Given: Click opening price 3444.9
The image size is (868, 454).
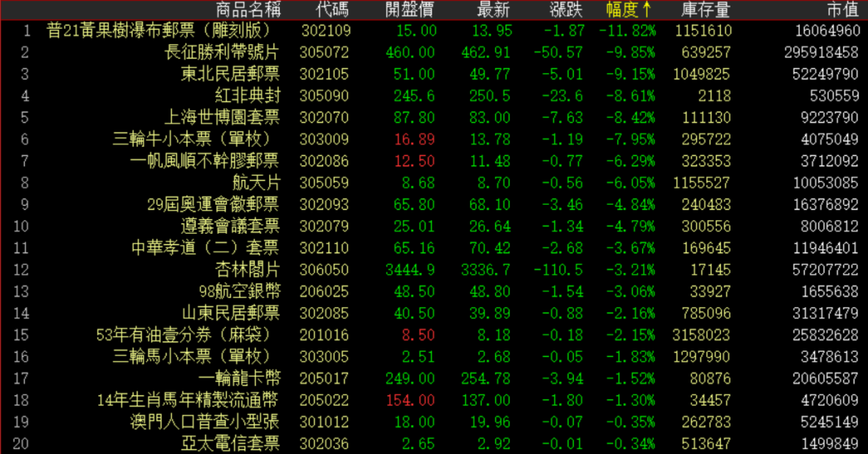Looking at the screenshot, I should coord(410,270).
